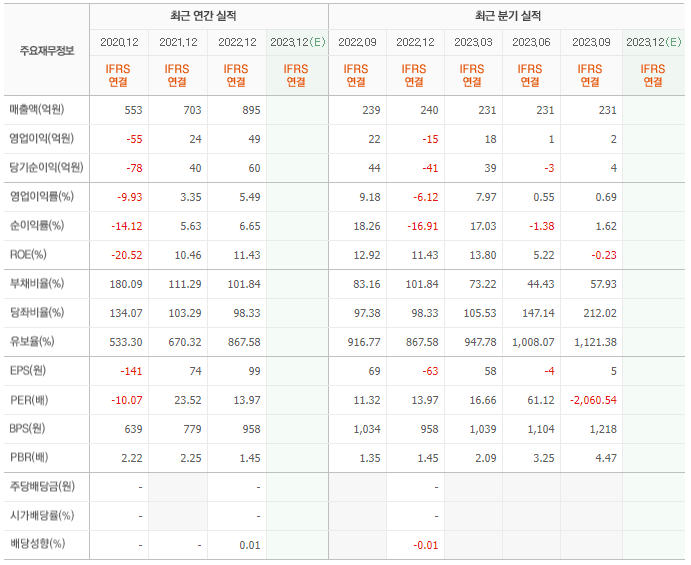Click the payout ratio value -0.01
Image resolution: width=691 pixels, height=565 pixels.
coord(426,546)
